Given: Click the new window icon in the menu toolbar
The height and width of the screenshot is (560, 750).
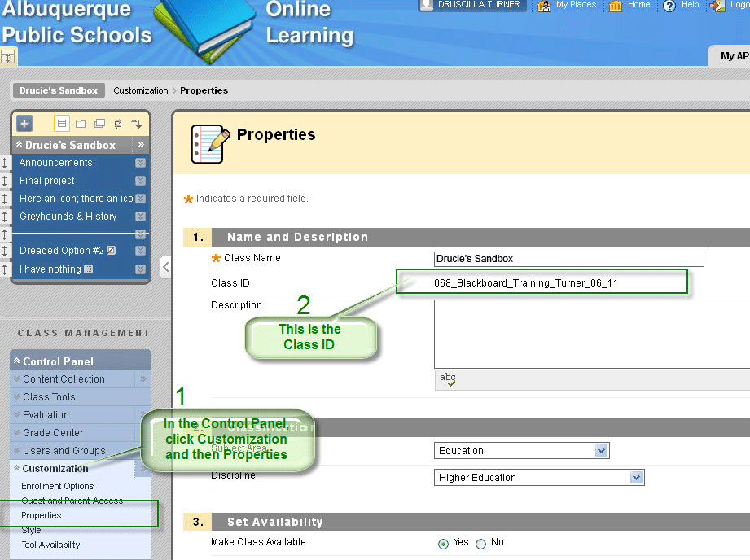Looking at the screenshot, I should point(99,124).
